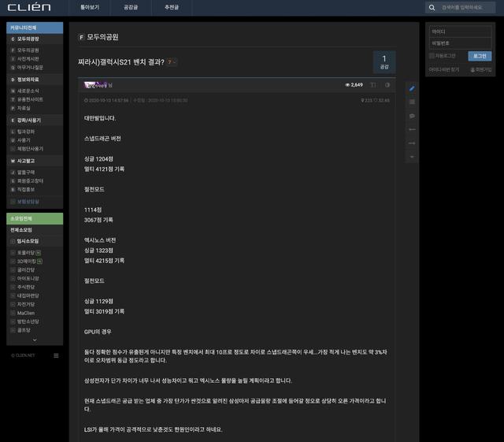Open 팁과강좌 board in sidebar
This screenshot has height=442, width=504.
[26, 132]
